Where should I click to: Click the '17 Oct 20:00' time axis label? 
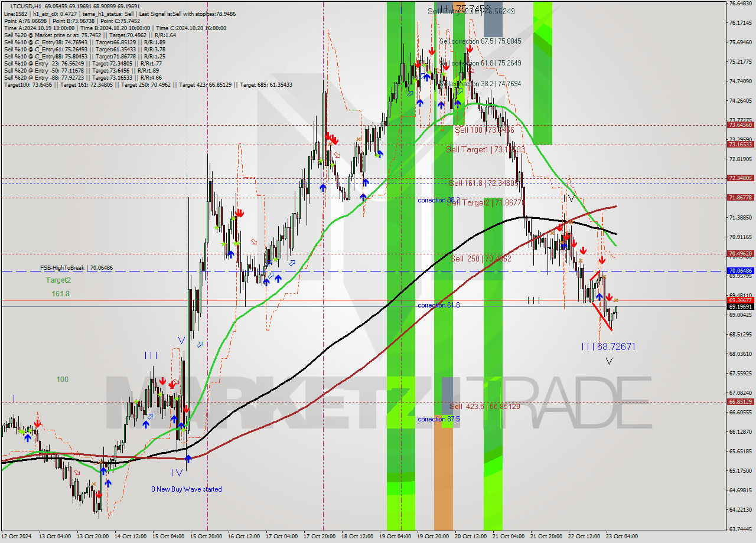(320, 537)
